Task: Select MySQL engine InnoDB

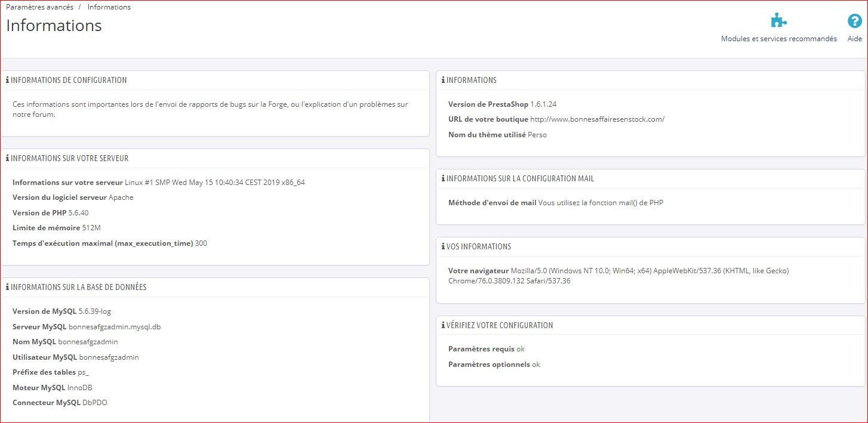Action: tap(80, 388)
